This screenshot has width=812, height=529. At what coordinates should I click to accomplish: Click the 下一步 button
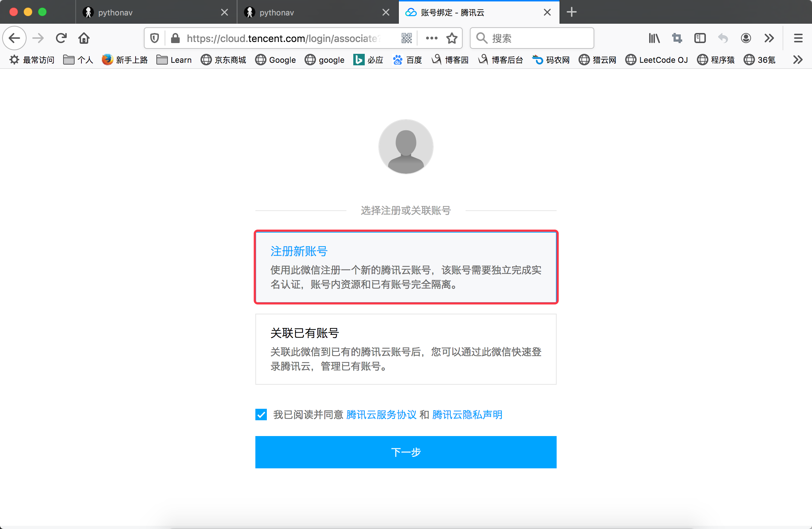pyautogui.click(x=406, y=452)
